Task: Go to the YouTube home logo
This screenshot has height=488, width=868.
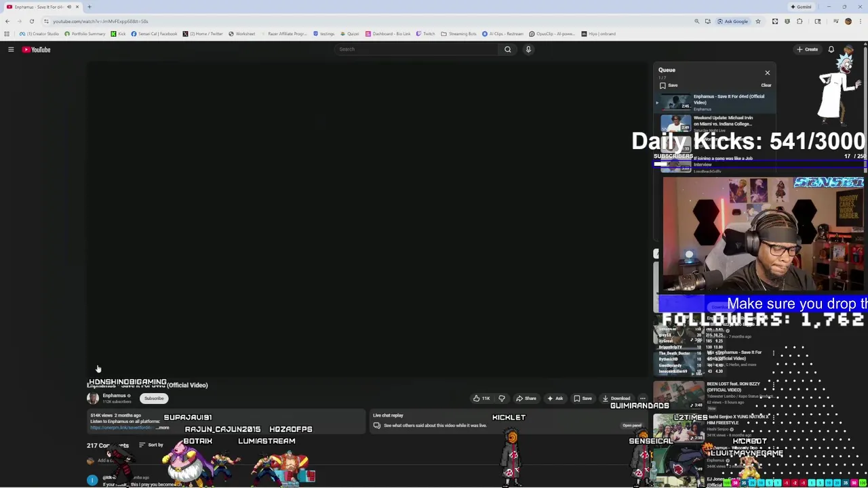Action: pyautogui.click(x=37, y=49)
